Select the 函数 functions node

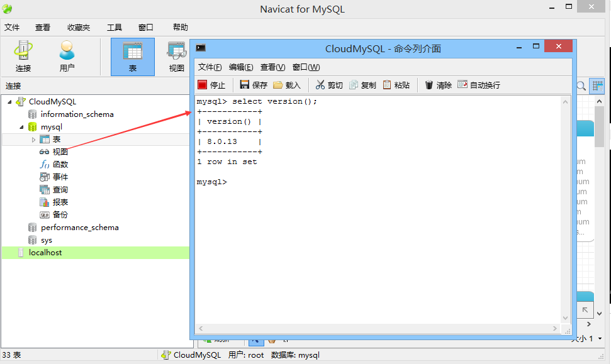(60, 164)
